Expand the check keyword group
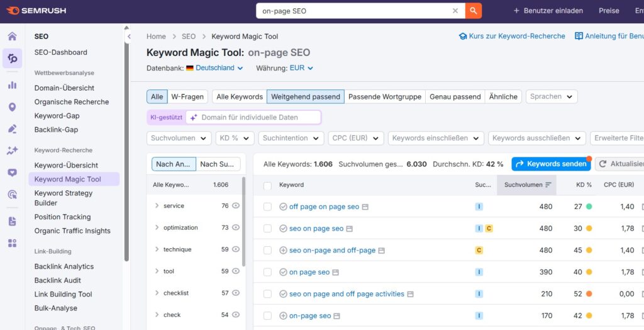This screenshot has width=644, height=330. pyautogui.click(x=157, y=315)
